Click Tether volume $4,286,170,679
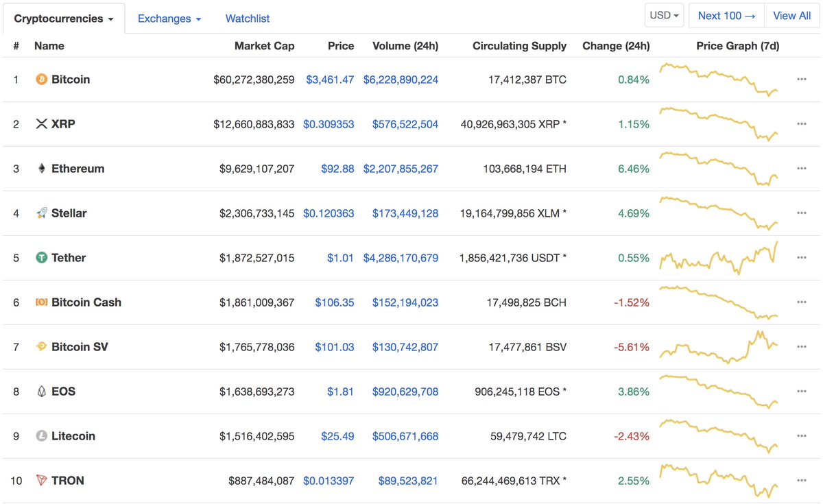 click(401, 258)
